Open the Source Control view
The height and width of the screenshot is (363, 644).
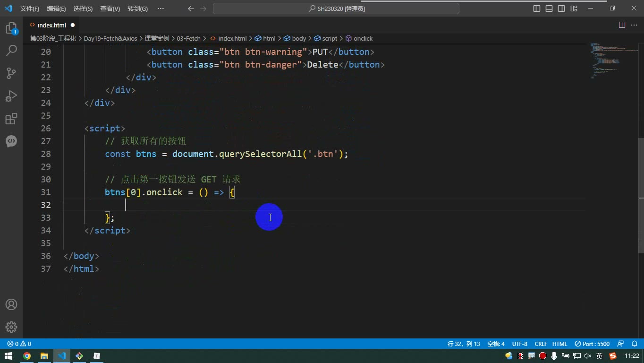pos(11,73)
